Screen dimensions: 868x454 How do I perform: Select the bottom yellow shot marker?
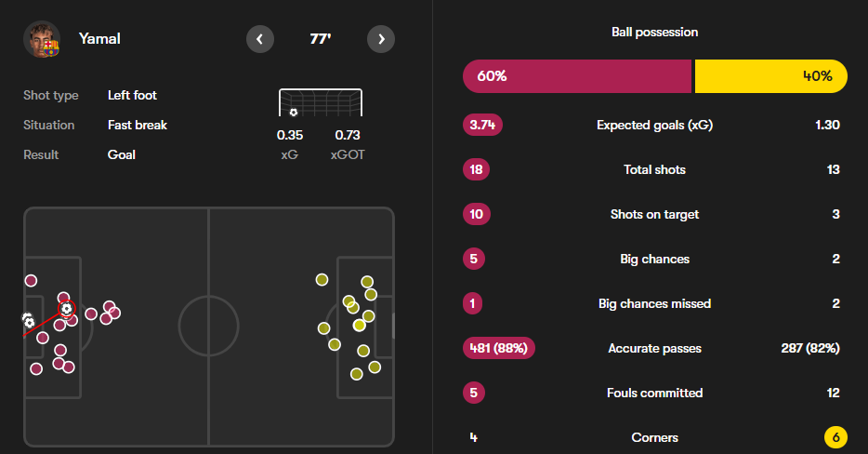click(357, 374)
